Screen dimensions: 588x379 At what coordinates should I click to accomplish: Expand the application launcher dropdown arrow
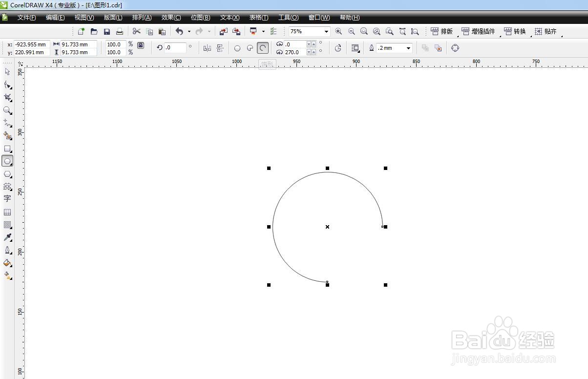[263, 31]
